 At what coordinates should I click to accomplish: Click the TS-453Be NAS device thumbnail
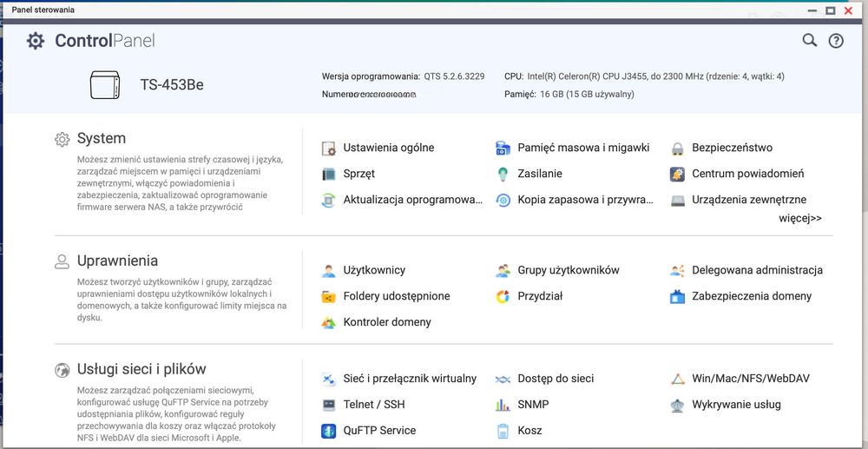coord(108,85)
